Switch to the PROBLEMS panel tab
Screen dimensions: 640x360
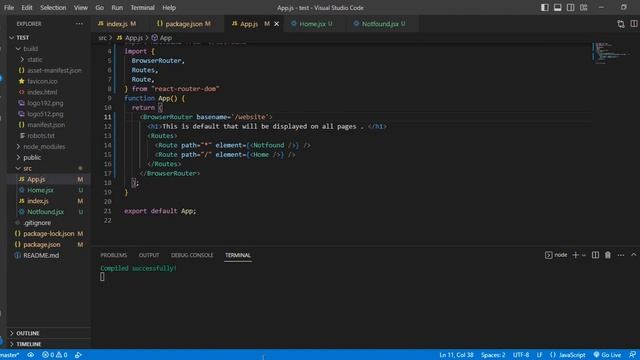point(114,255)
